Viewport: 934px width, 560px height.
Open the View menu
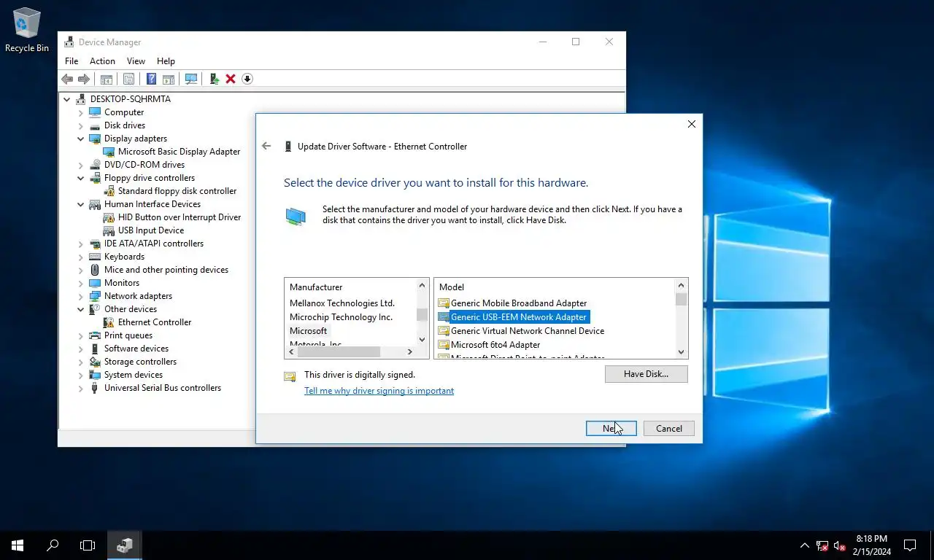pyautogui.click(x=136, y=61)
